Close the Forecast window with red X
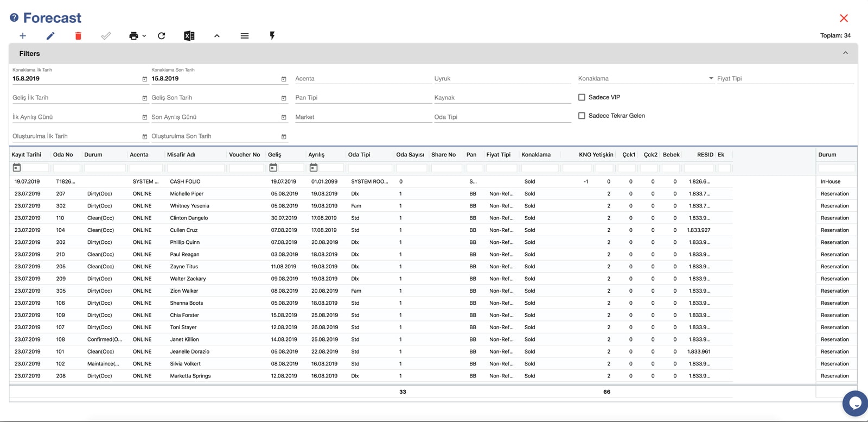The image size is (868, 422). 844,18
